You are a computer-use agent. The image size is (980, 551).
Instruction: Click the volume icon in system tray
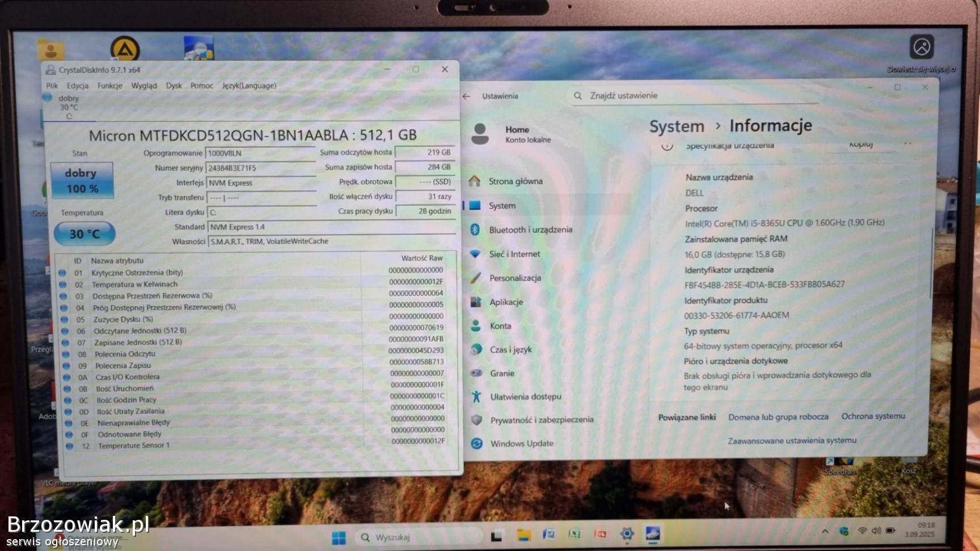pos(876,531)
